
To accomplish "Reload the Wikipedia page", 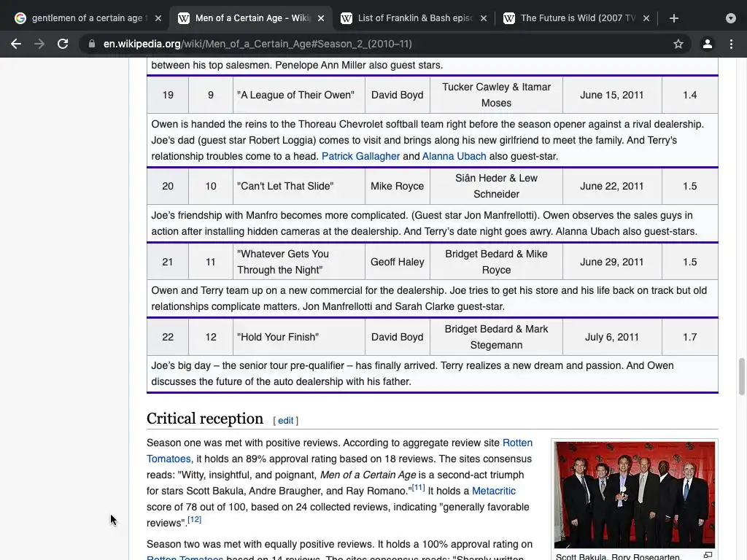I will click(x=63, y=44).
